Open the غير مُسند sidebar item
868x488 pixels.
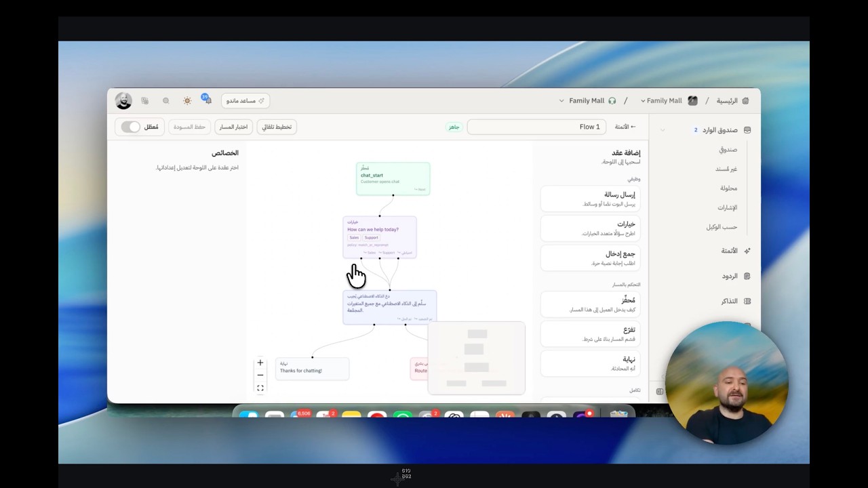726,169
